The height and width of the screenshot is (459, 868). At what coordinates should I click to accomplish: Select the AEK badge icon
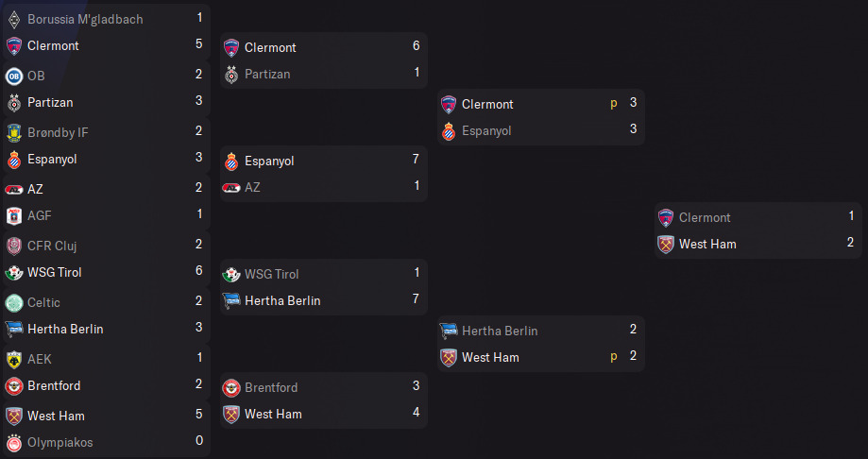point(14,359)
